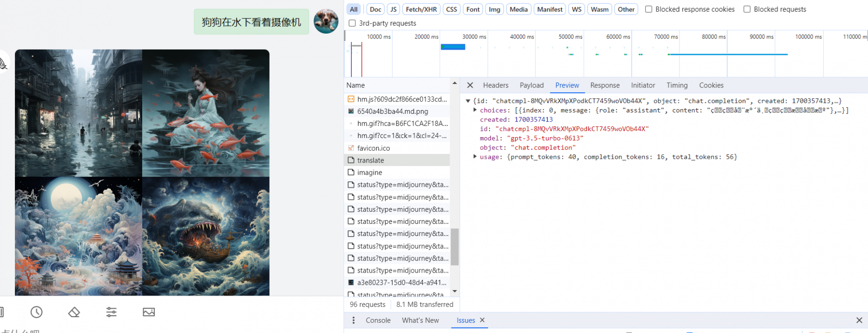Click the Name column sort arrow
This screenshot has width=868, height=333.
[x=454, y=84]
